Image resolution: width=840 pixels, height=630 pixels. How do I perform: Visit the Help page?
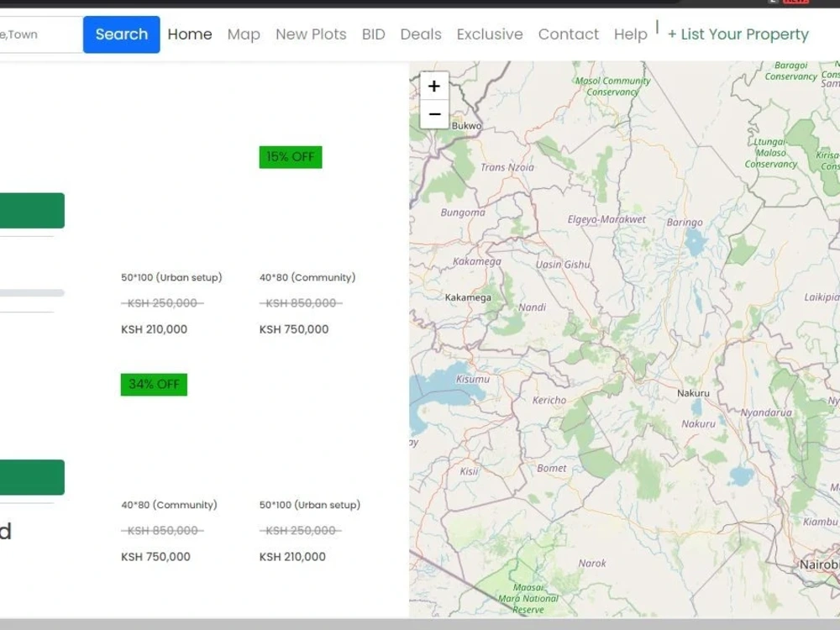click(629, 34)
